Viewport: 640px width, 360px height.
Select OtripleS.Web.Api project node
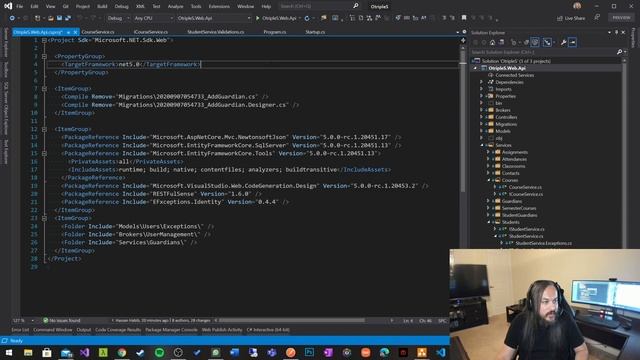point(507,68)
